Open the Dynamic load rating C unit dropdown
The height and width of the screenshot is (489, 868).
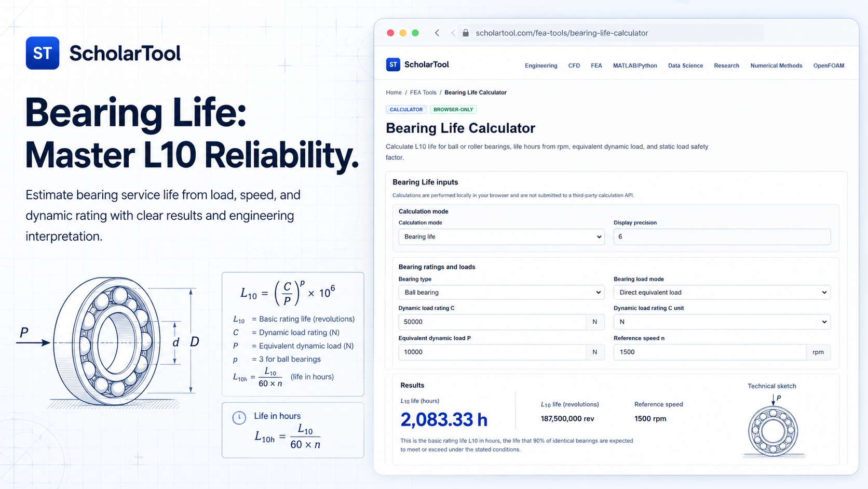click(722, 322)
